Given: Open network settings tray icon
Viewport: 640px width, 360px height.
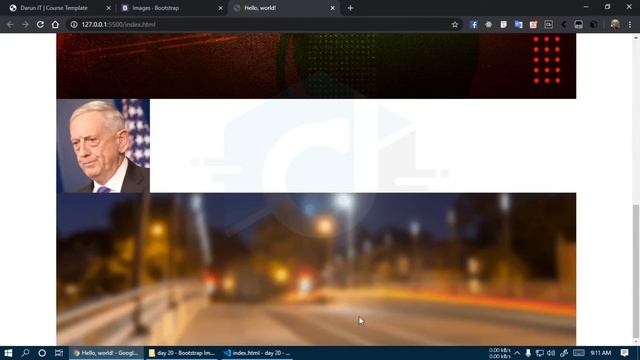Looking at the screenshot, I should coord(540,353).
